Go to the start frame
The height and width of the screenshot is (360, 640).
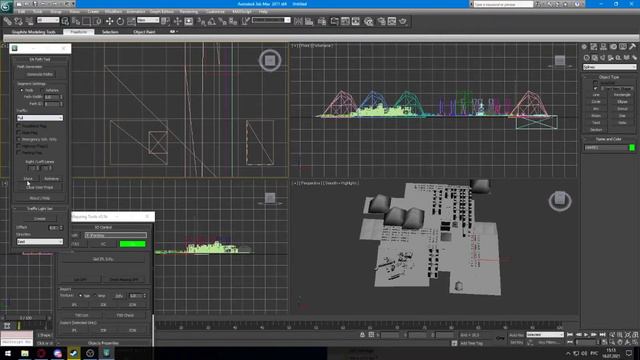click(570, 335)
